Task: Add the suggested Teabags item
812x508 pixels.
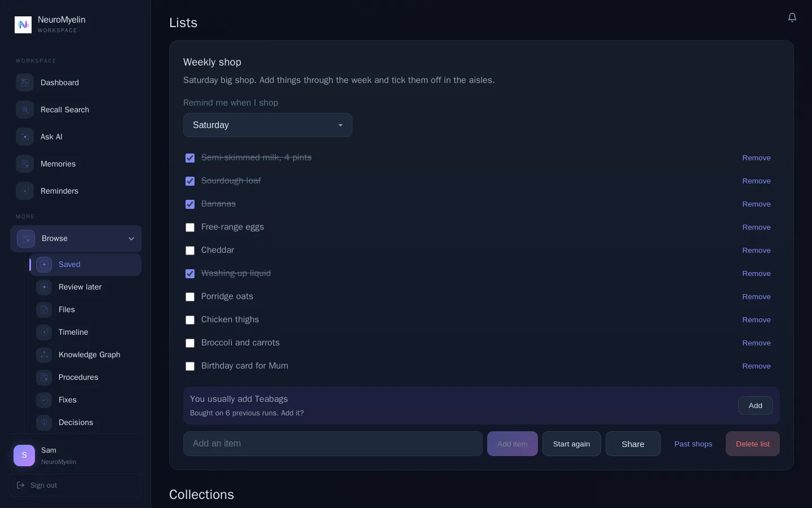Action: coord(756,406)
